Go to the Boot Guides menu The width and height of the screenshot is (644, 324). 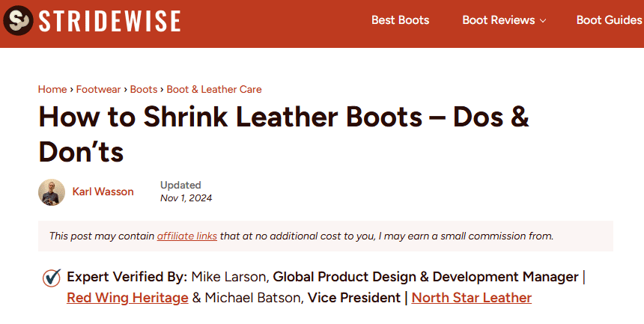click(x=608, y=20)
